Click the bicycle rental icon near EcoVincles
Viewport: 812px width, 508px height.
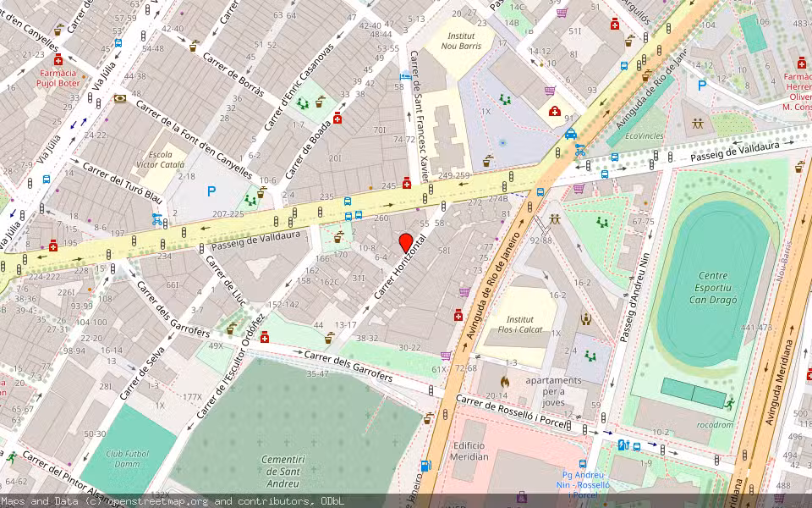[x=579, y=152]
